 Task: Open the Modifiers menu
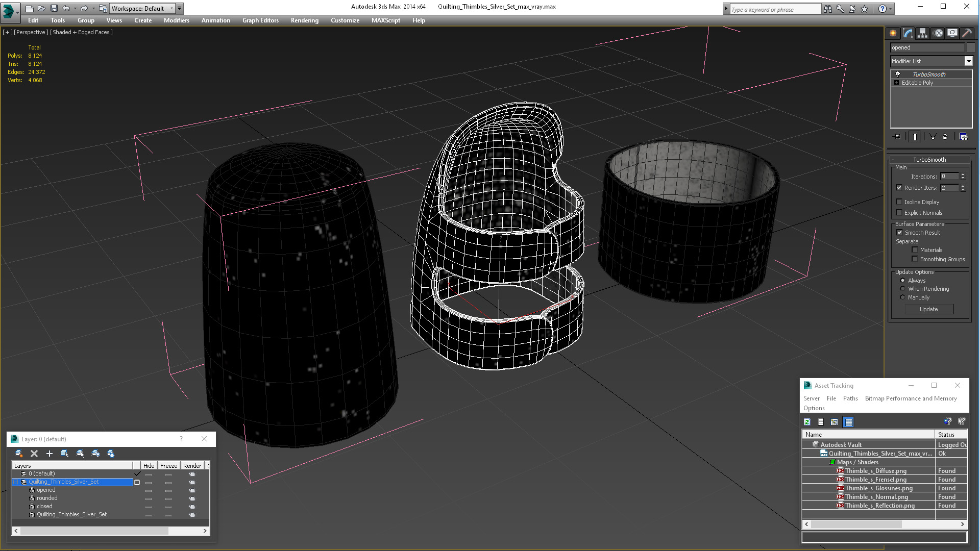pos(176,20)
